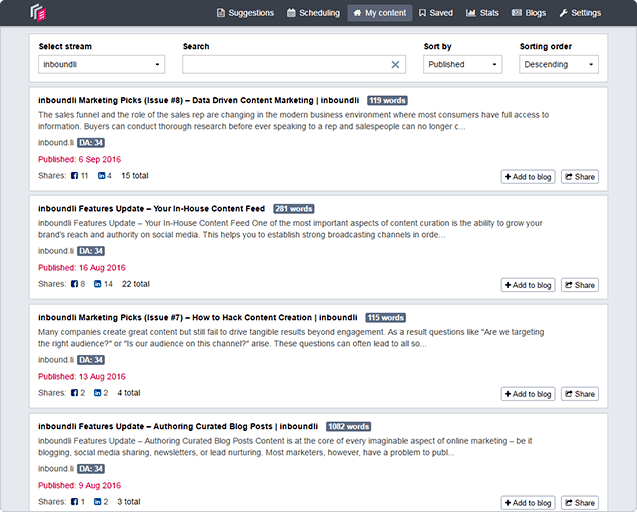
Task: Click the Published: 6 Sep 2016 date
Action: pos(80,159)
